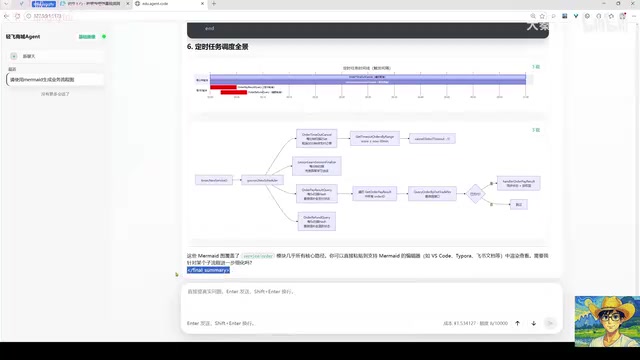Click the cancelOrderTimeout flowchart node

(x=432, y=139)
